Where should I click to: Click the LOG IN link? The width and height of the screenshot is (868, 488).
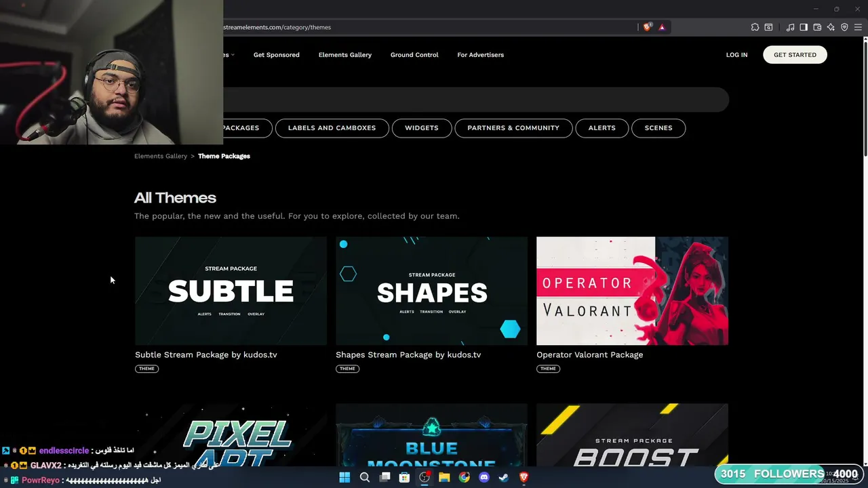[736, 55]
